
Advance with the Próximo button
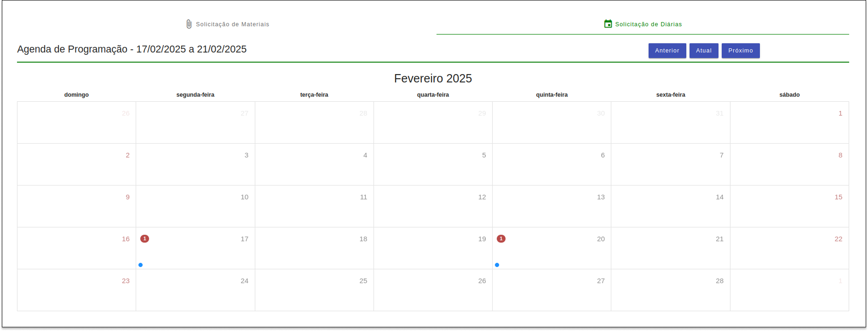click(x=740, y=51)
